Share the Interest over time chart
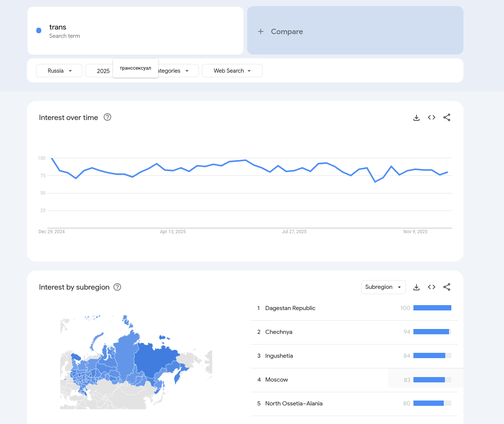 447,118
